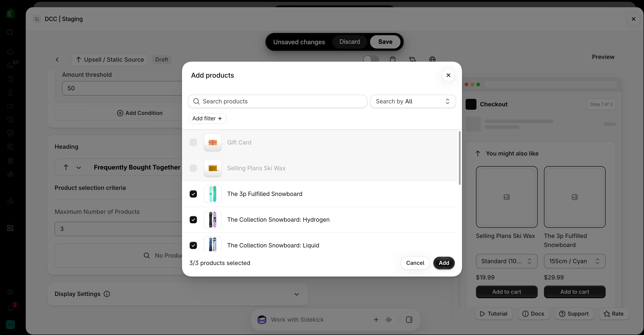Close the Add products dialog

tap(448, 75)
